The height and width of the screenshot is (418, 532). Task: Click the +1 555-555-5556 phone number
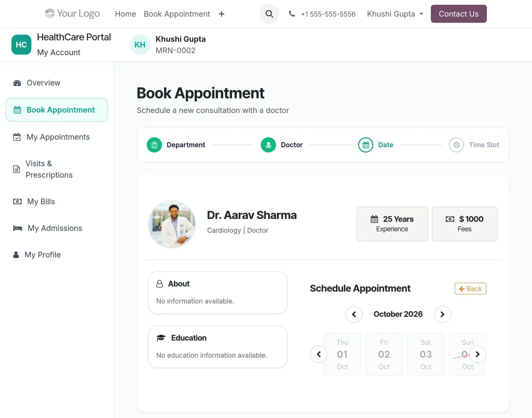pos(328,14)
